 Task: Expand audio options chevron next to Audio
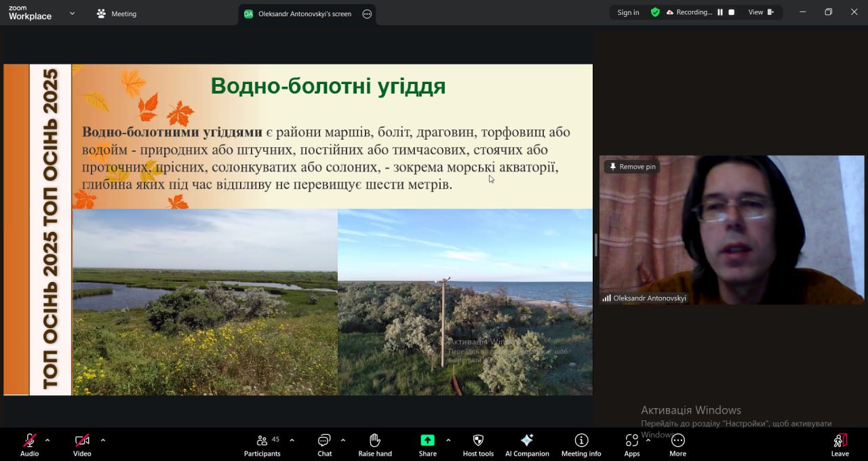(x=47, y=440)
